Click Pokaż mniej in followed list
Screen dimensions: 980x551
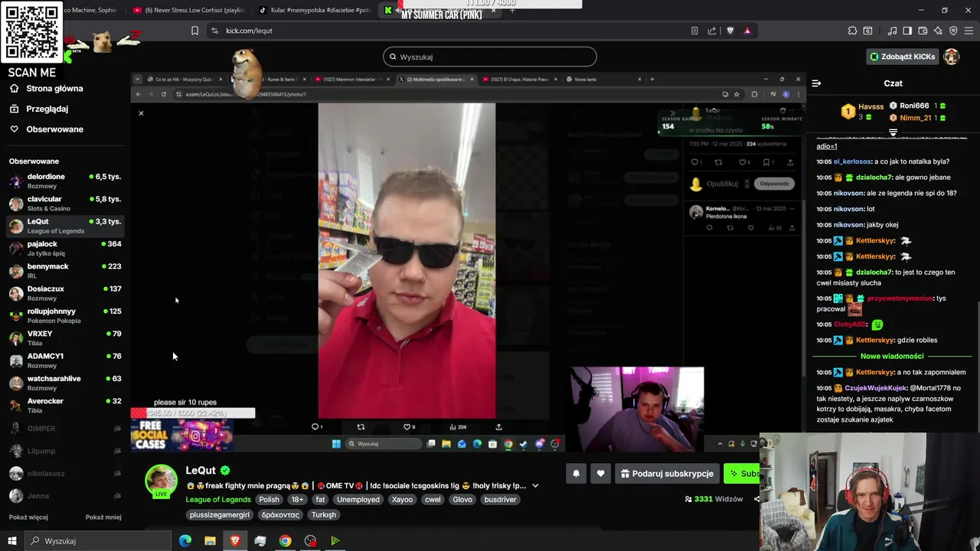(x=103, y=517)
